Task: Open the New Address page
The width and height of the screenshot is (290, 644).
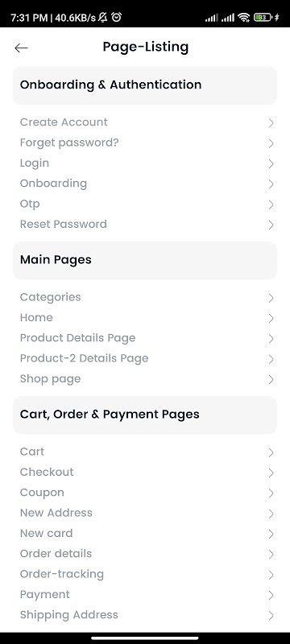Action: pos(145,513)
